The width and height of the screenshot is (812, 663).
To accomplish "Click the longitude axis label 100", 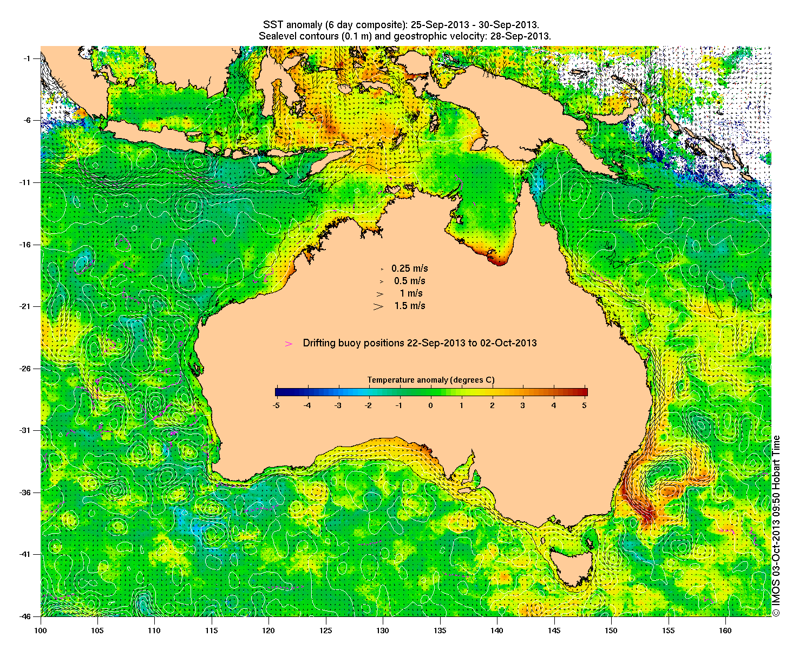I will (41, 631).
